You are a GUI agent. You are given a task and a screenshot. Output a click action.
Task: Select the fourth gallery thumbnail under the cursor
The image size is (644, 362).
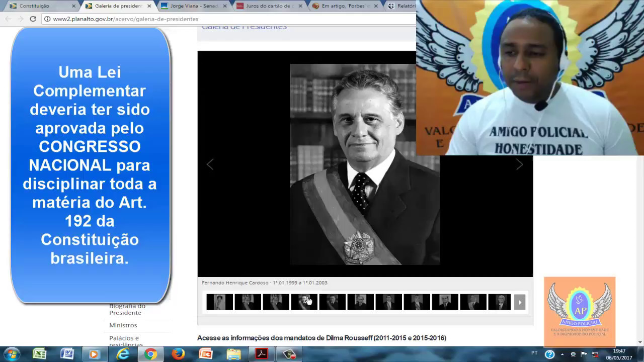pos(304,302)
